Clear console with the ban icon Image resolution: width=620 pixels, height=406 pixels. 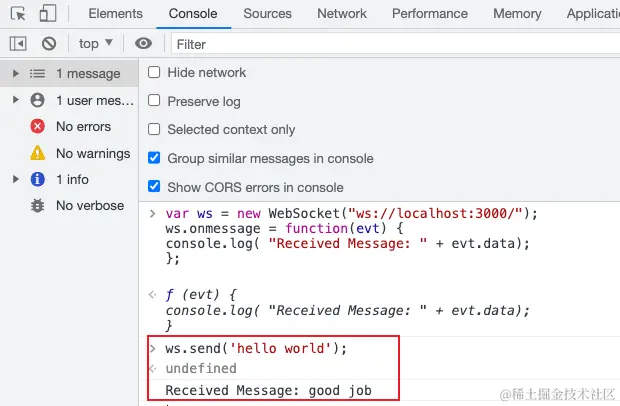[49, 43]
